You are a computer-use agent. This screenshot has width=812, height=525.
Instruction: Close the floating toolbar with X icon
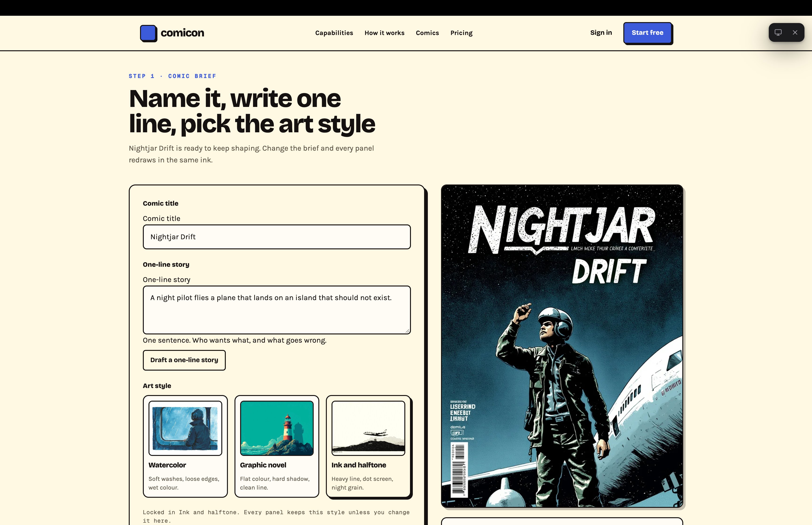(x=795, y=32)
